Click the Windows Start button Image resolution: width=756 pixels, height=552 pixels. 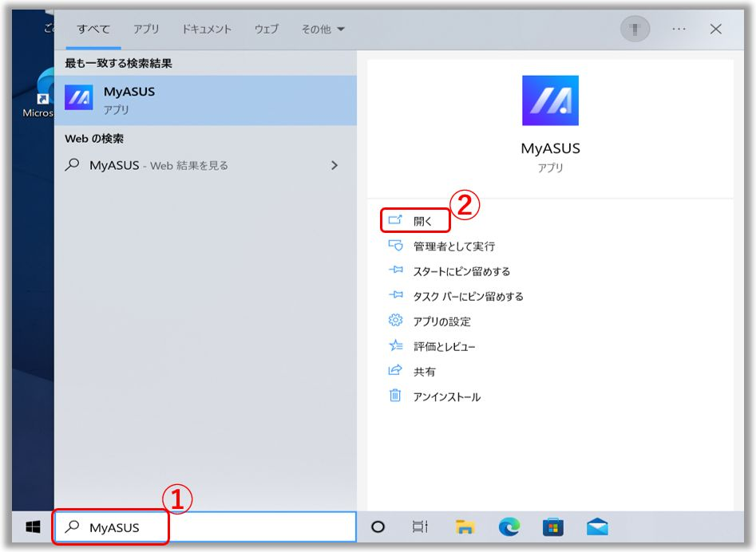coord(33,527)
